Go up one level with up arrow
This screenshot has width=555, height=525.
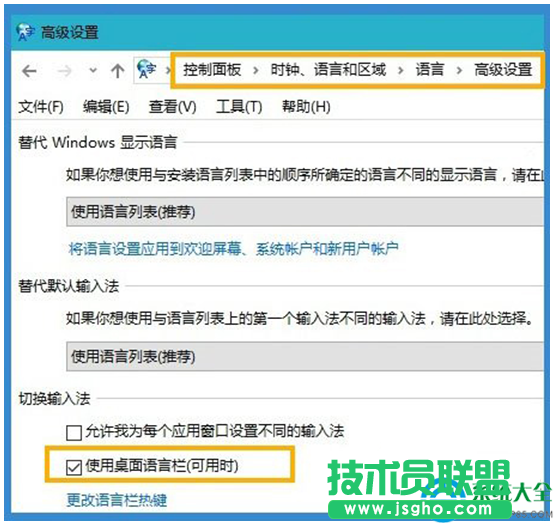click(118, 71)
